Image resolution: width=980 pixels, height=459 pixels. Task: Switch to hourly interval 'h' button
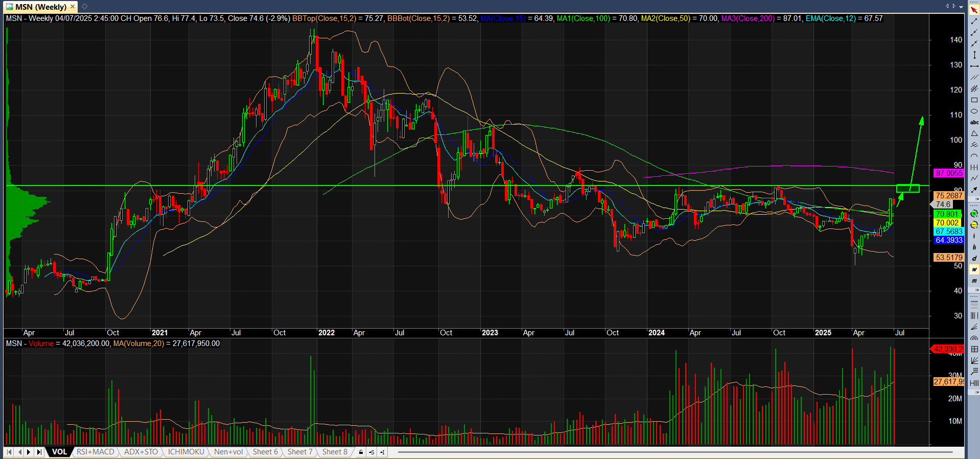(x=974, y=247)
